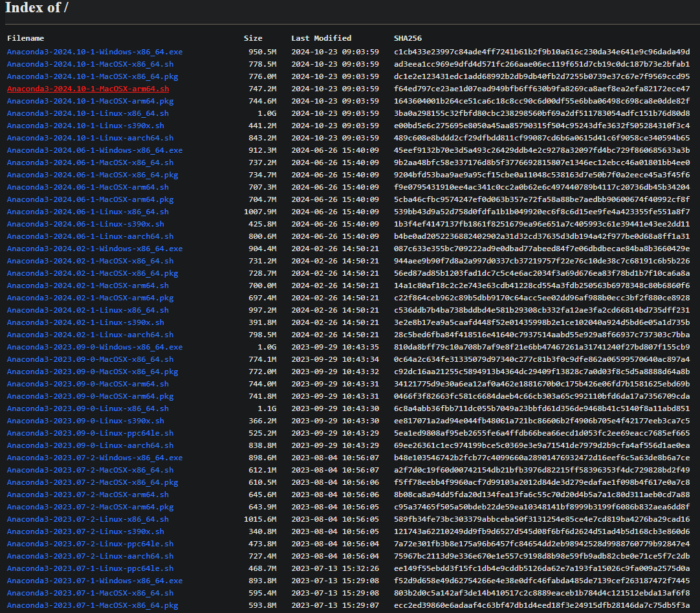This screenshot has height=613, width=700.
Task: Download Anaconda3-2024.10-1-Linux-x86_64.sh
Action: [x=88, y=113]
